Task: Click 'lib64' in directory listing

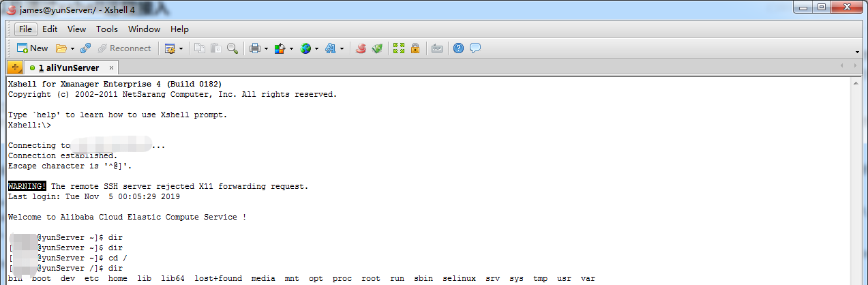Action: pos(173,278)
